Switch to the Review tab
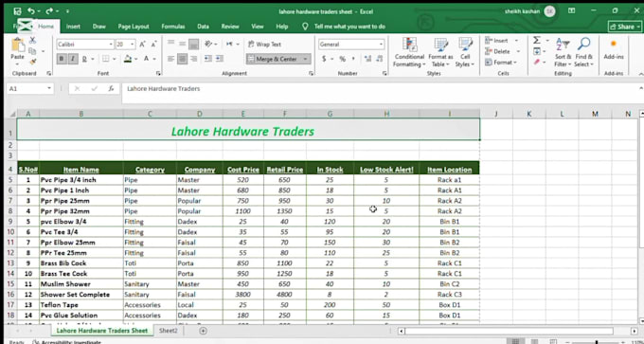644x344 pixels. pyautogui.click(x=230, y=27)
